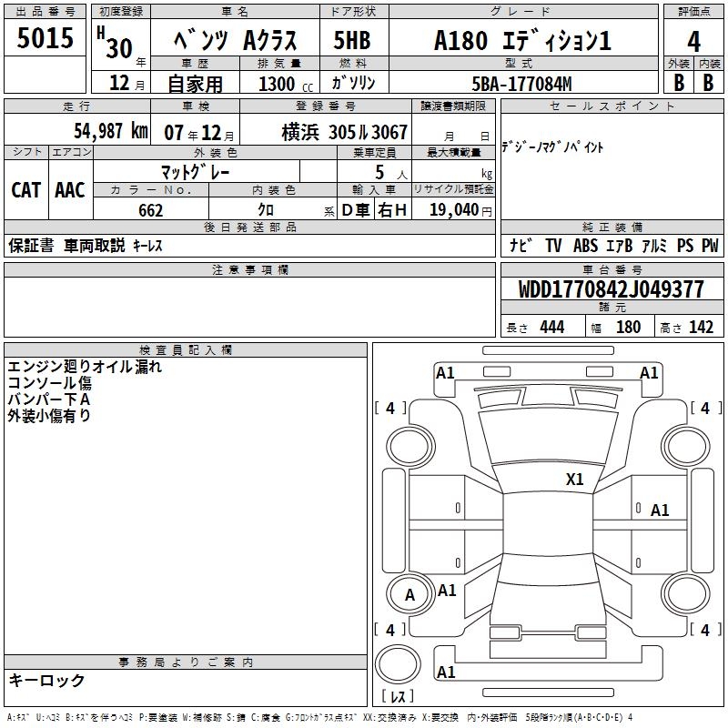Image resolution: width=728 pixels, height=728 pixels.
Task: Select displacement 1300 cc
Action: tap(286, 84)
